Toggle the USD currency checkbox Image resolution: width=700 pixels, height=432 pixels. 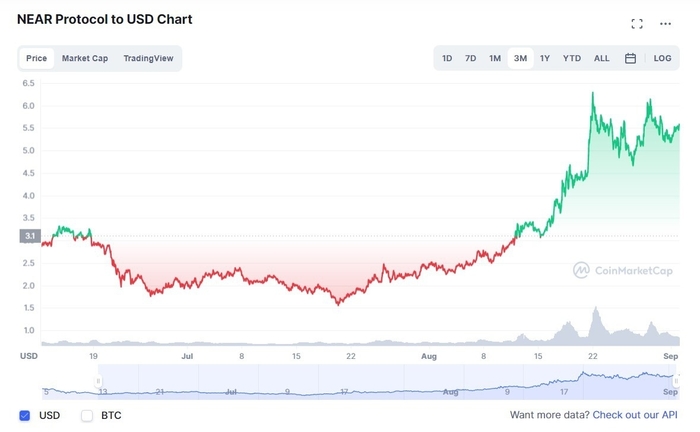tap(25, 414)
